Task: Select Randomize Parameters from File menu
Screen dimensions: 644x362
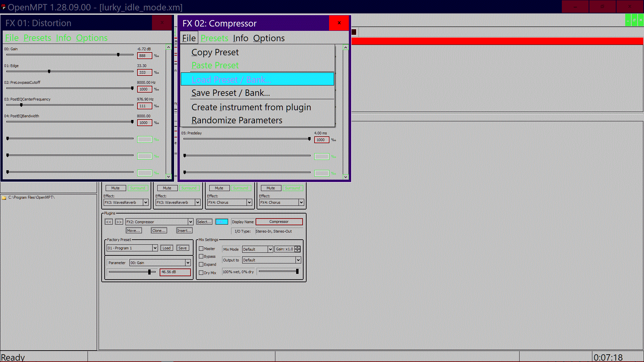Action: tap(237, 120)
